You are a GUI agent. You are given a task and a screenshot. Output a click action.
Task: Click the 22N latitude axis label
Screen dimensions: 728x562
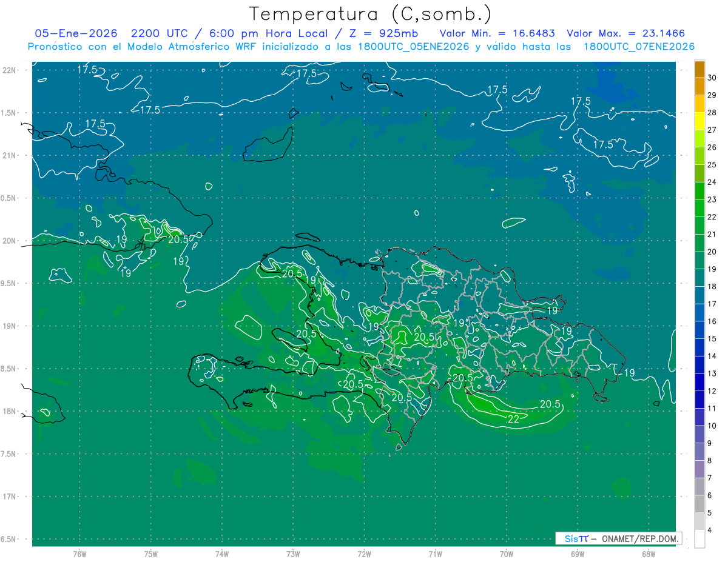coord(9,70)
